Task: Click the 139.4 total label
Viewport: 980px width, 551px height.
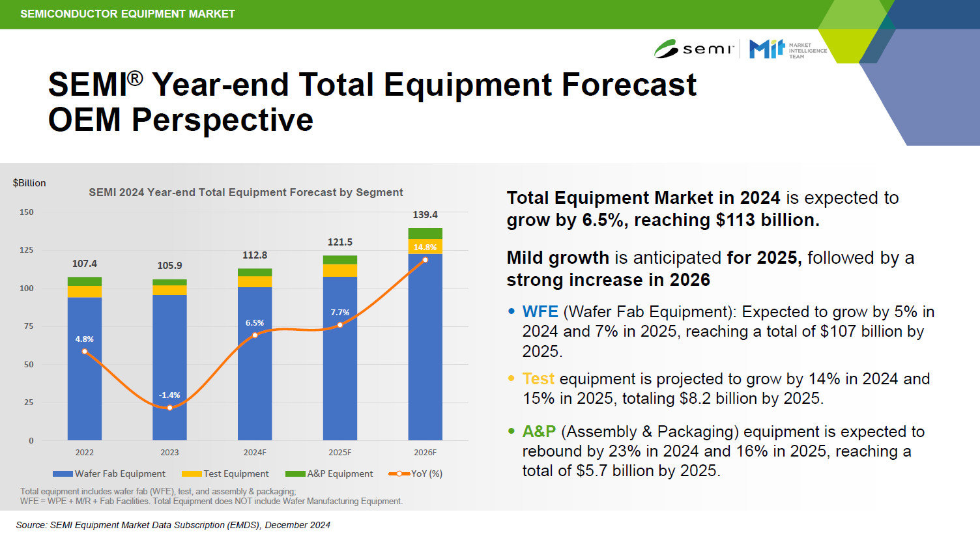Action: (x=425, y=215)
